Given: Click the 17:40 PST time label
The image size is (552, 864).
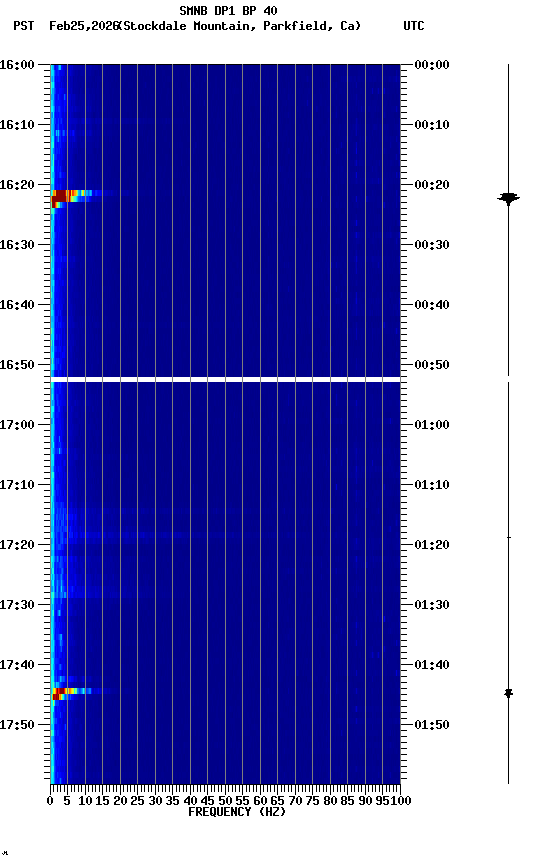Looking at the screenshot, I should (17, 666).
